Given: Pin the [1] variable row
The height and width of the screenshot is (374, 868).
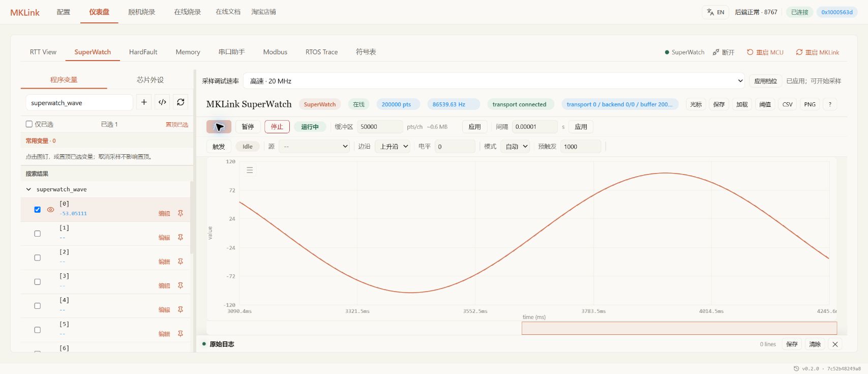Looking at the screenshot, I should 181,238.
